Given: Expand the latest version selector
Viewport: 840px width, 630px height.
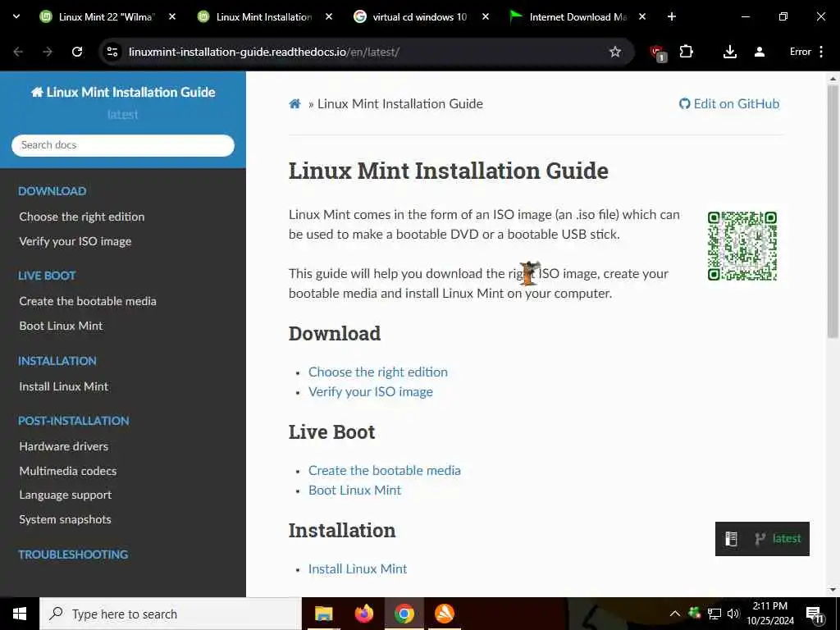Looking at the screenshot, I should (x=762, y=539).
